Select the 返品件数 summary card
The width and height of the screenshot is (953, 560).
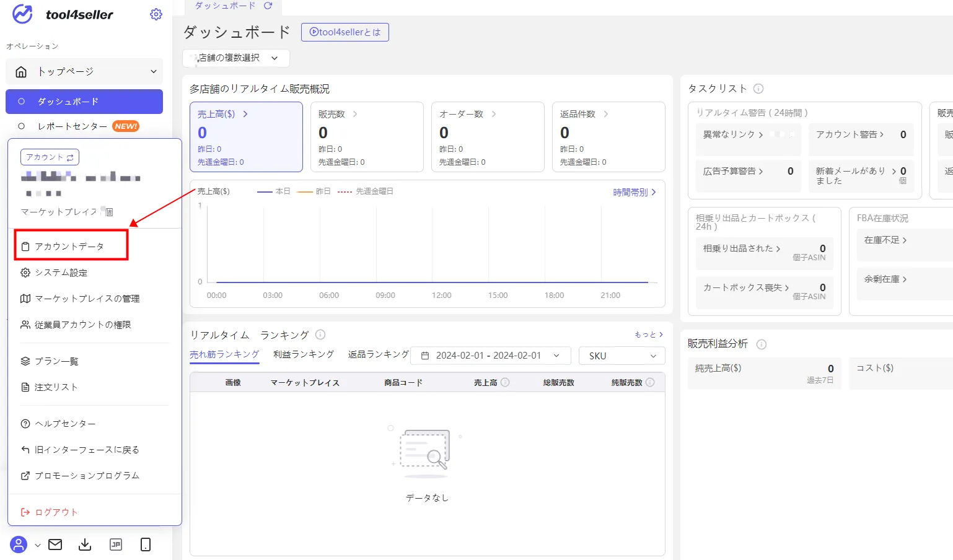click(x=608, y=137)
